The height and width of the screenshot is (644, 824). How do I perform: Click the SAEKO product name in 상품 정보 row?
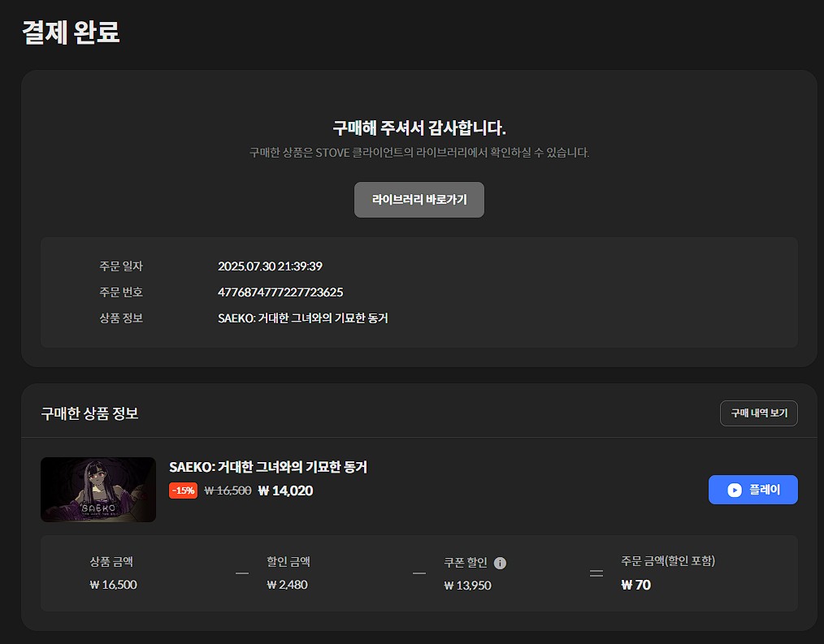[x=302, y=318]
